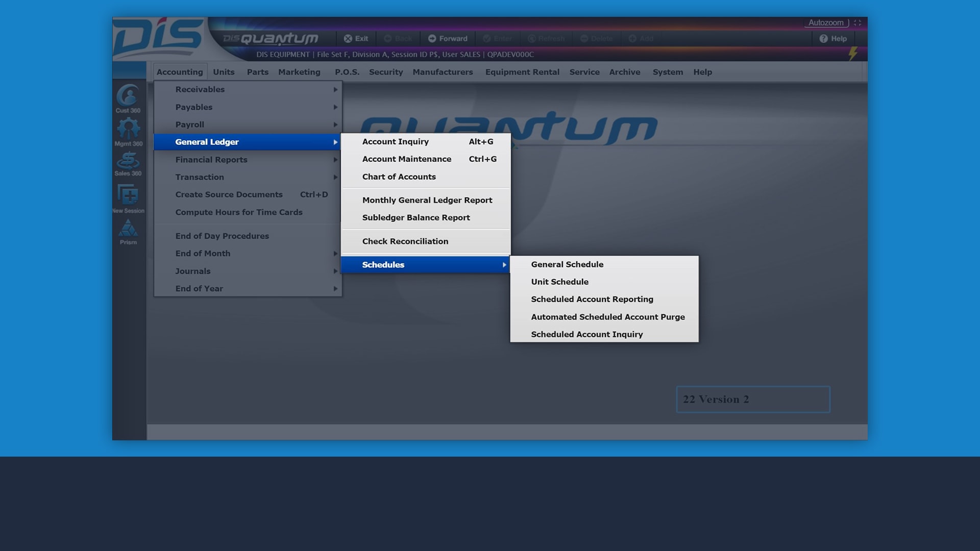This screenshot has height=551, width=980.
Task: Choose General Schedule
Action: click(604, 264)
